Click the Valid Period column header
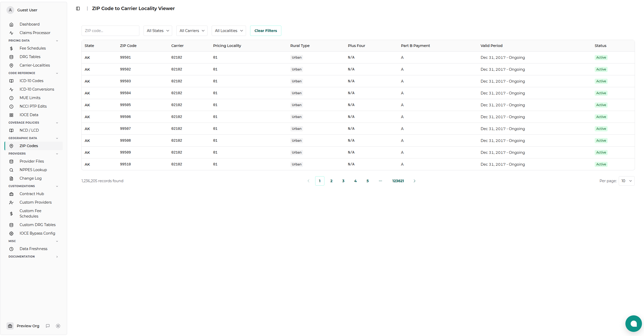 pos(491,46)
